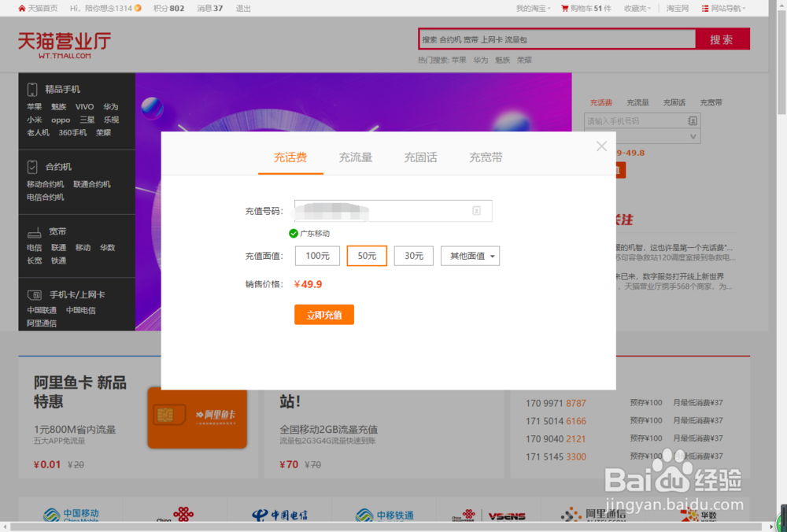
Task: Click hot search term 华为
Action: tap(480, 60)
